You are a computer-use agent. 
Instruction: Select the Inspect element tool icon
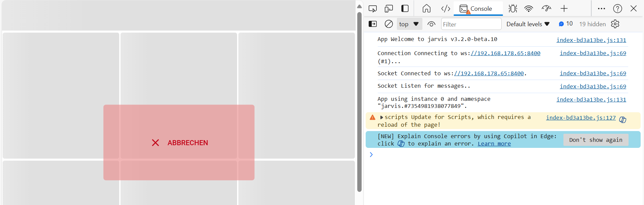(372, 9)
